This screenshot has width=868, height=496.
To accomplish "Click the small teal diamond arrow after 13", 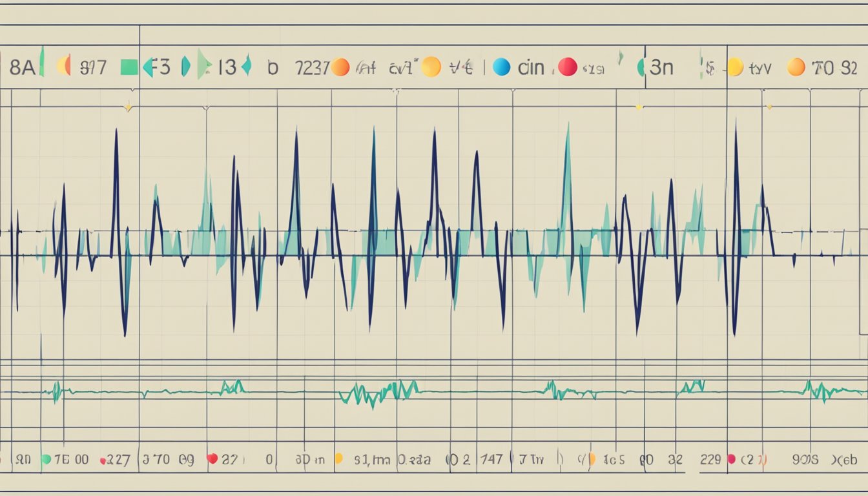I will 246,67.
